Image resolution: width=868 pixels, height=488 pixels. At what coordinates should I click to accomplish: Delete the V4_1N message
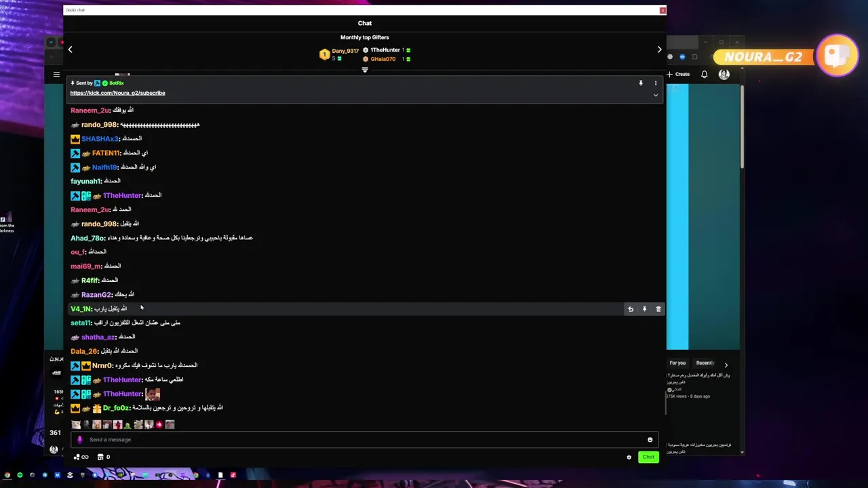[658, 309]
